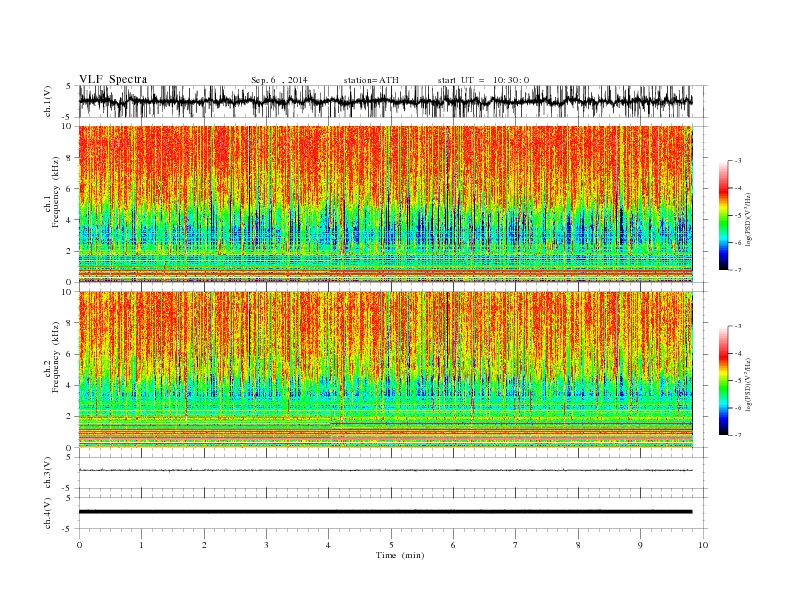Image resolution: width=792 pixels, height=612 pixels.
Task: Click the time axis tick label "1"
Action: 141,545
